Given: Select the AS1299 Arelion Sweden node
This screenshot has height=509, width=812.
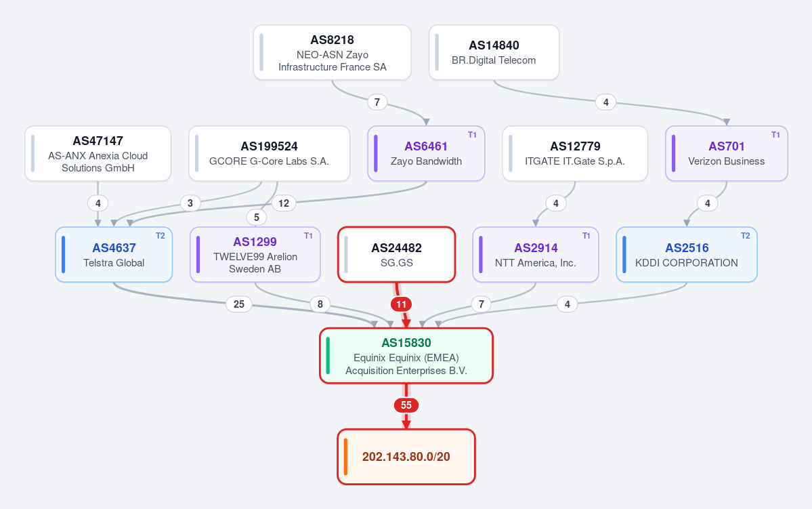Looking at the screenshot, I should tap(255, 255).
